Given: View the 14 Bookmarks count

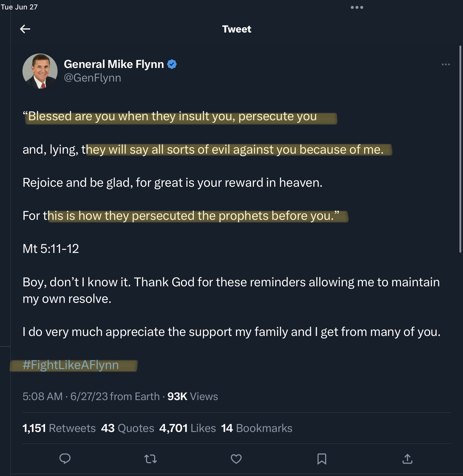Looking at the screenshot, I should [x=257, y=428].
